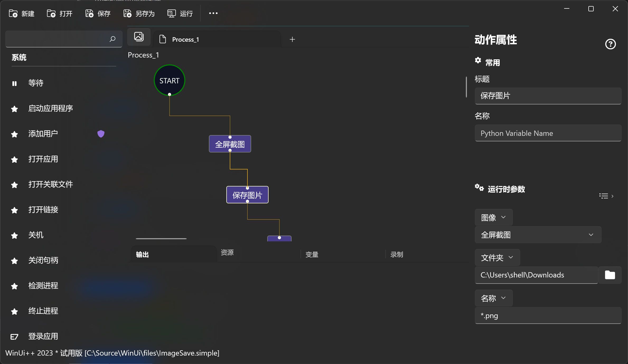Switch to the 变量 tab
Viewport: 628px width, 364px height.
click(x=312, y=255)
